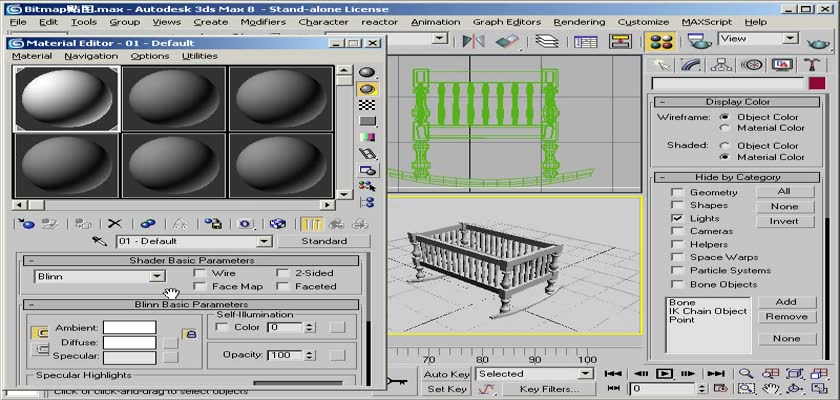Click Select by Material icon
Screen dimensions: 840x400
coord(367,186)
